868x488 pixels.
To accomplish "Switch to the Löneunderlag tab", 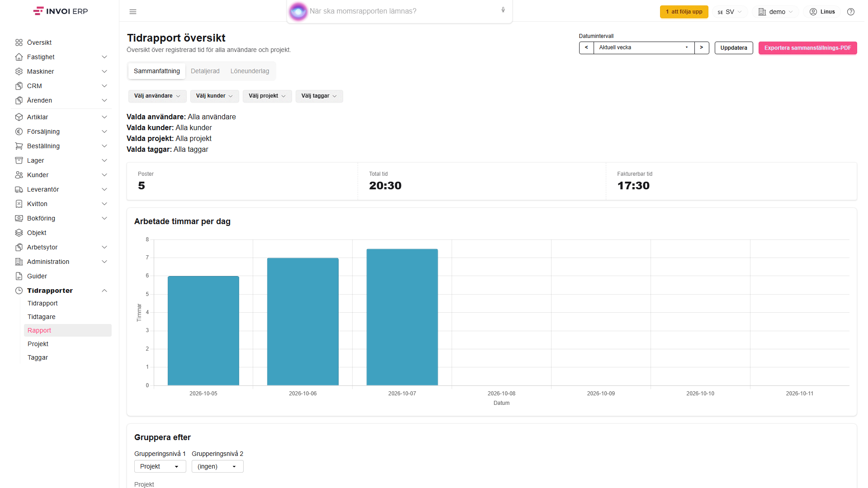I will coord(250,71).
